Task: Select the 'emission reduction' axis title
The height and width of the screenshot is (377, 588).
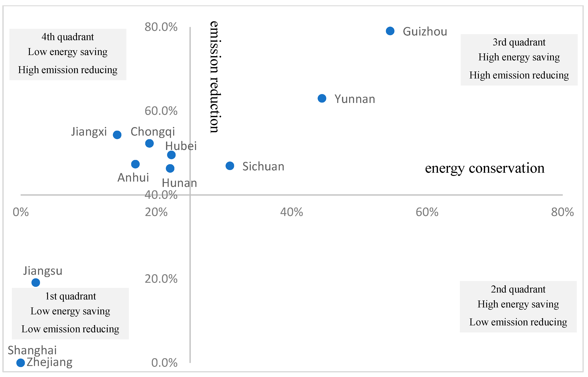Action: pos(215,77)
